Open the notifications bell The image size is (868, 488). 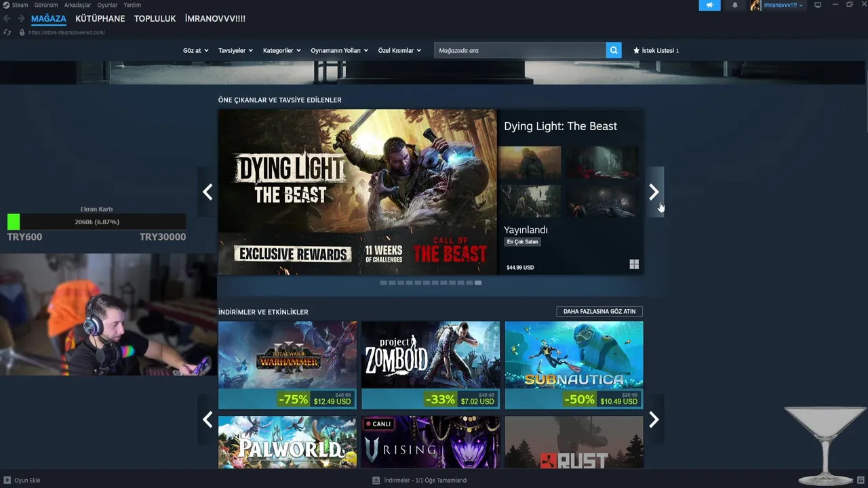(734, 5)
